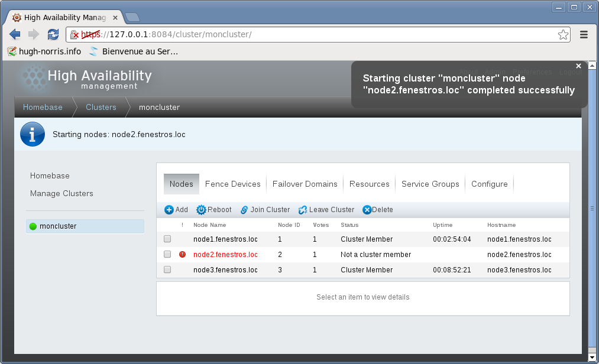
Task: Open the Service Groups tab
Action: pos(430,184)
